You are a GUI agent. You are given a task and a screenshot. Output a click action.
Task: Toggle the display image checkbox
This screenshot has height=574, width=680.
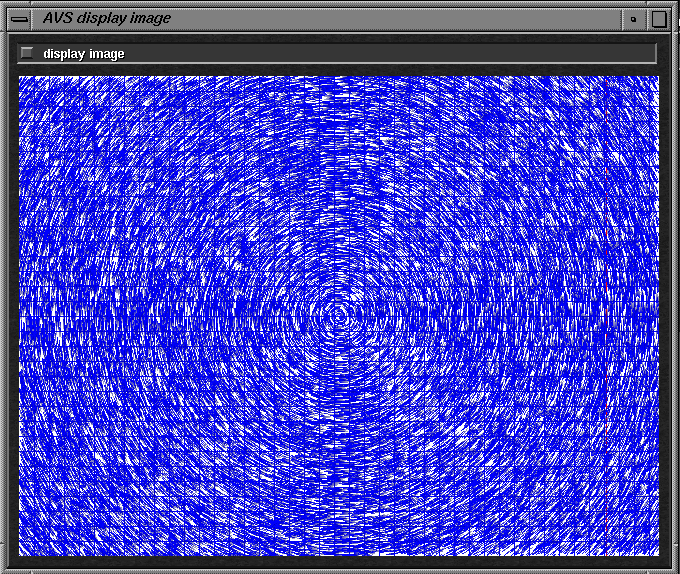[27, 53]
